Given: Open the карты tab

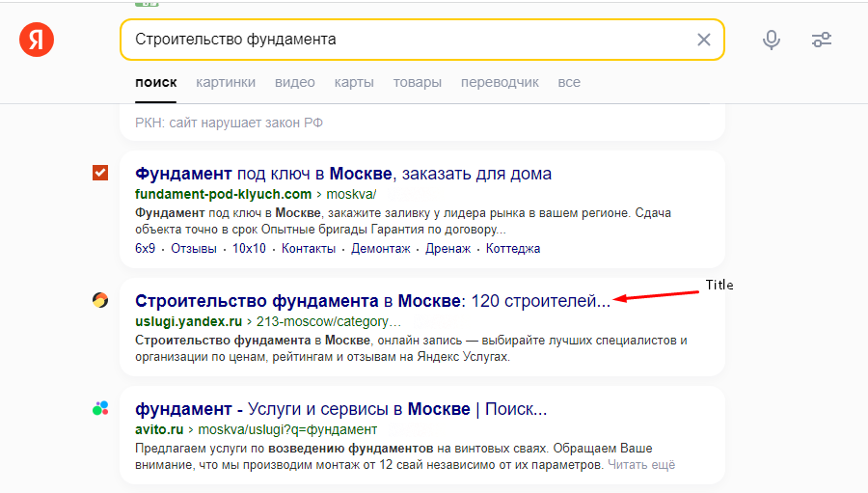Looking at the screenshot, I should (354, 83).
